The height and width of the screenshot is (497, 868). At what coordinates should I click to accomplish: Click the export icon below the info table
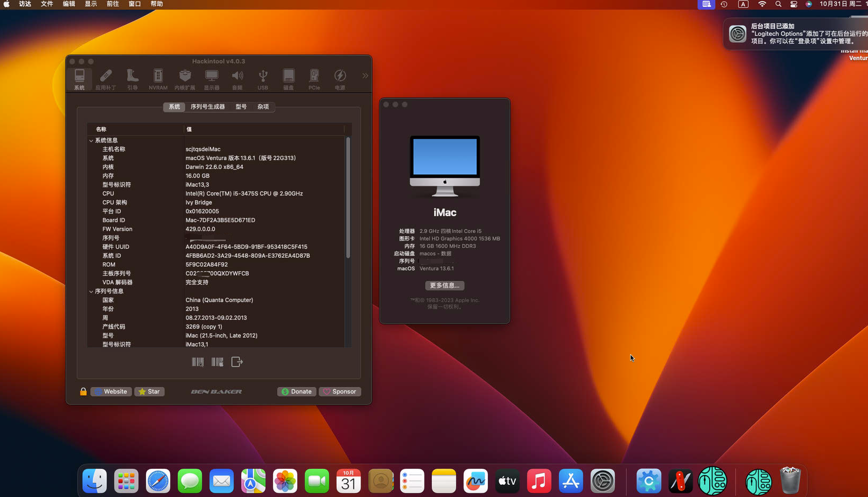coord(237,362)
